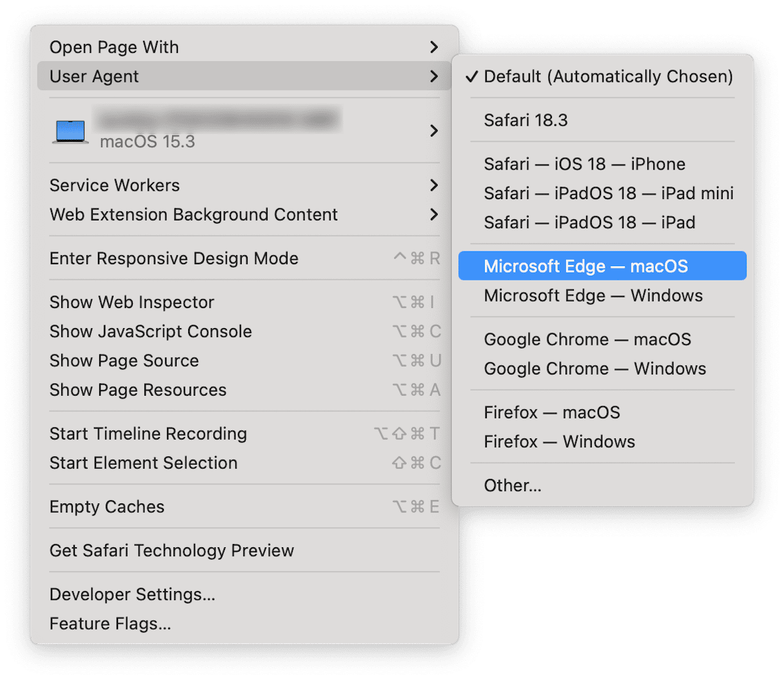
Task: Open Developer Settings…
Action: click(244, 594)
